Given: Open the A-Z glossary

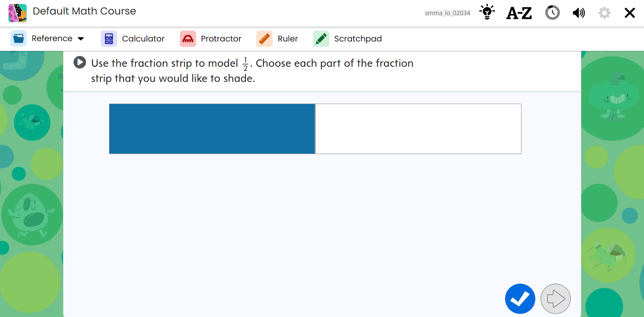Looking at the screenshot, I should (519, 13).
